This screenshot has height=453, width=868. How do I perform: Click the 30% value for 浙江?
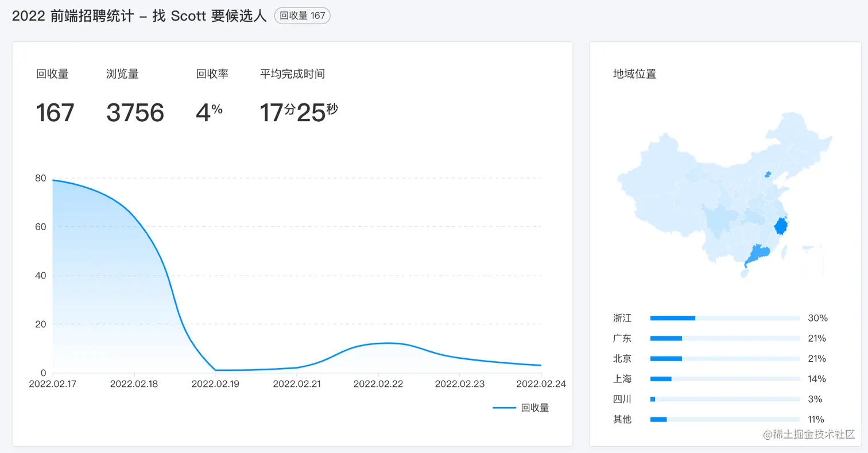[x=817, y=318]
